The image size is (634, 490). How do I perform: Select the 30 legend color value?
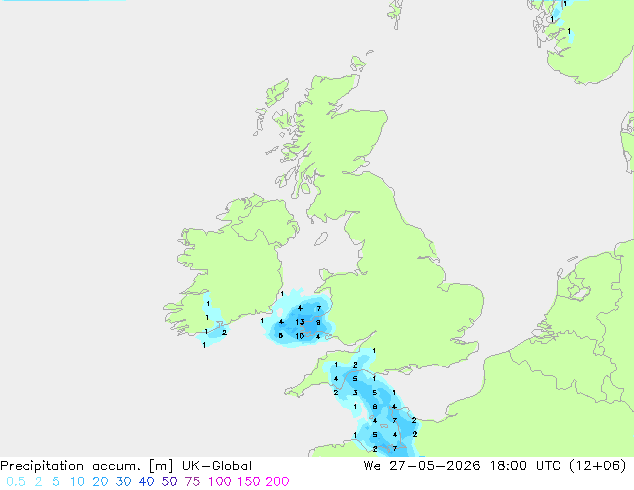tap(123, 482)
